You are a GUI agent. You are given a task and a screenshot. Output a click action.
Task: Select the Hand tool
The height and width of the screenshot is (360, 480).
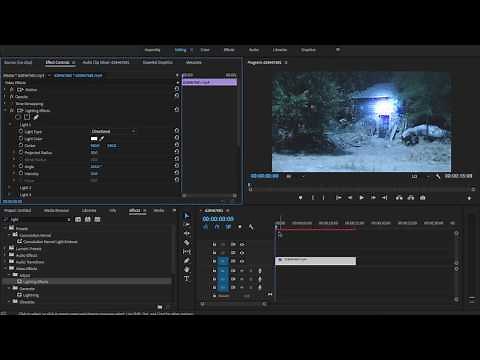click(187, 269)
